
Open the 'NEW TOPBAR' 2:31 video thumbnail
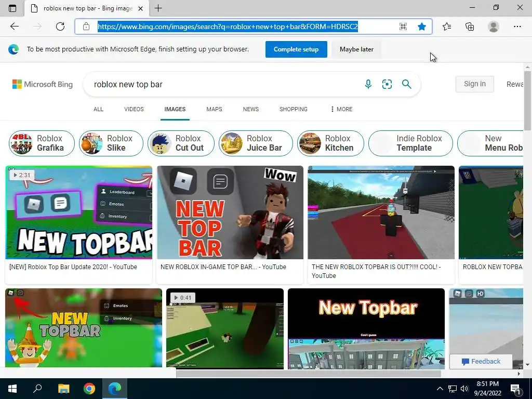pyautogui.click(x=79, y=212)
